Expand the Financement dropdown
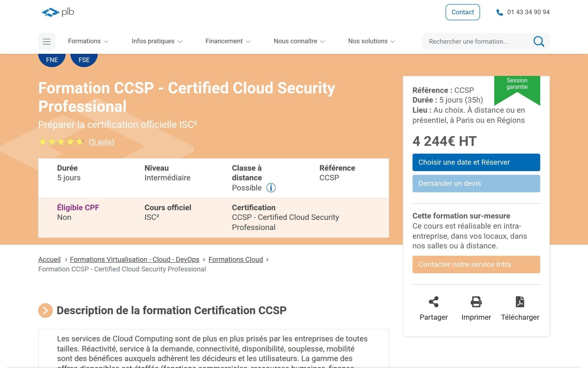 coord(228,41)
